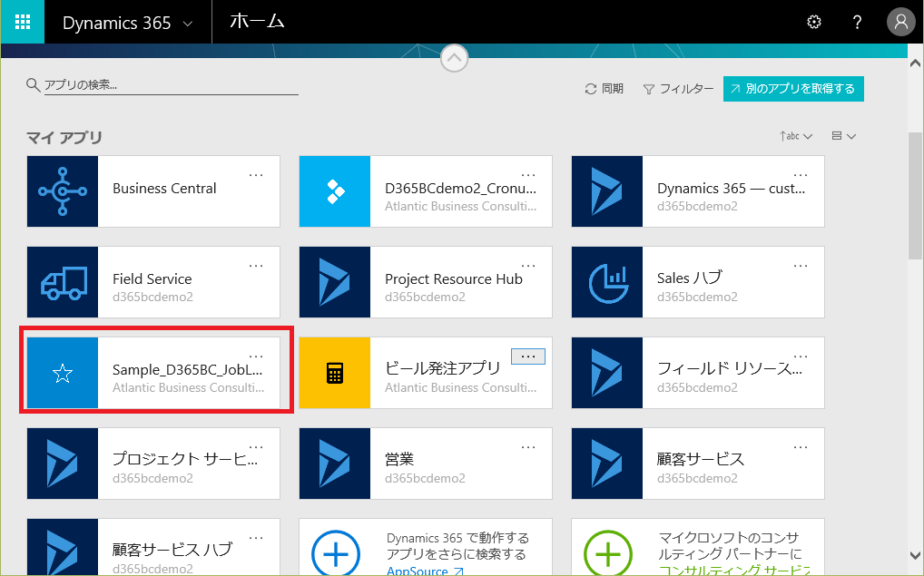The height and width of the screenshot is (576, 924).
Task: Collapse the header with the up chevron
Action: pyautogui.click(x=455, y=58)
